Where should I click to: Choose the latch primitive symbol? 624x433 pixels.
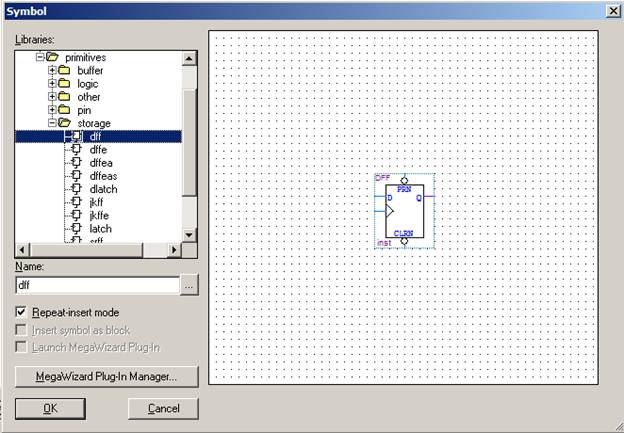100,228
